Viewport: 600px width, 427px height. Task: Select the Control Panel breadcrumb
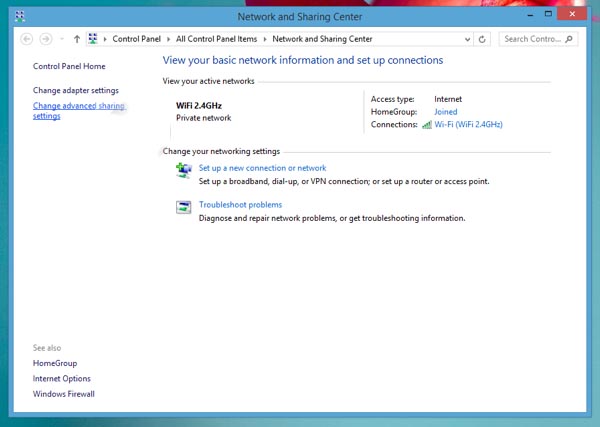138,39
